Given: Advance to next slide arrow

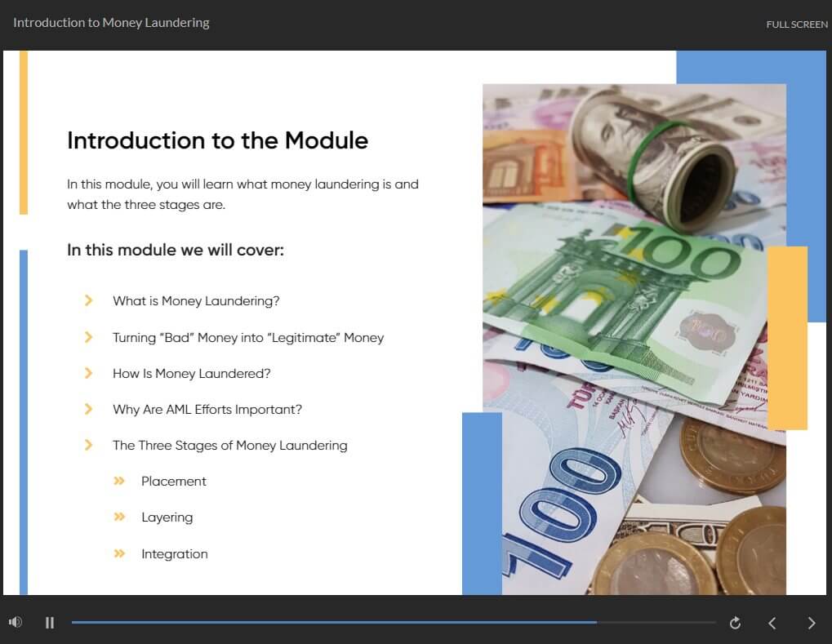Looking at the screenshot, I should 812,623.
